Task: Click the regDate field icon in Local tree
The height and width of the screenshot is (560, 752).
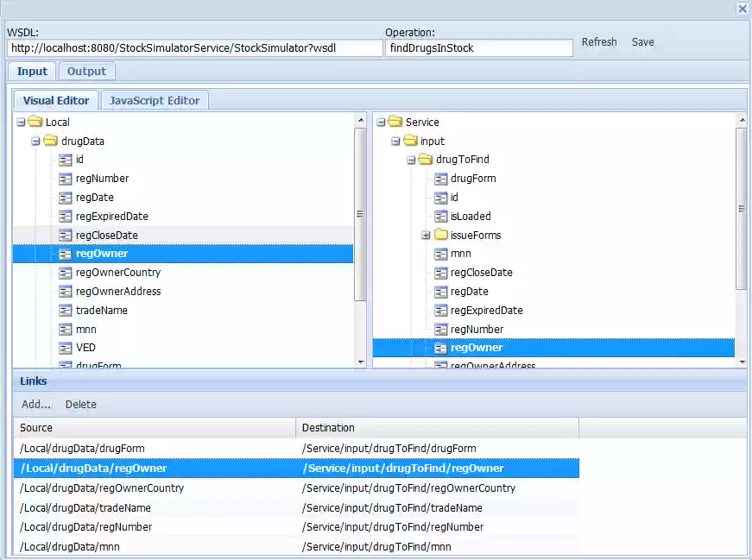Action: pos(66,198)
